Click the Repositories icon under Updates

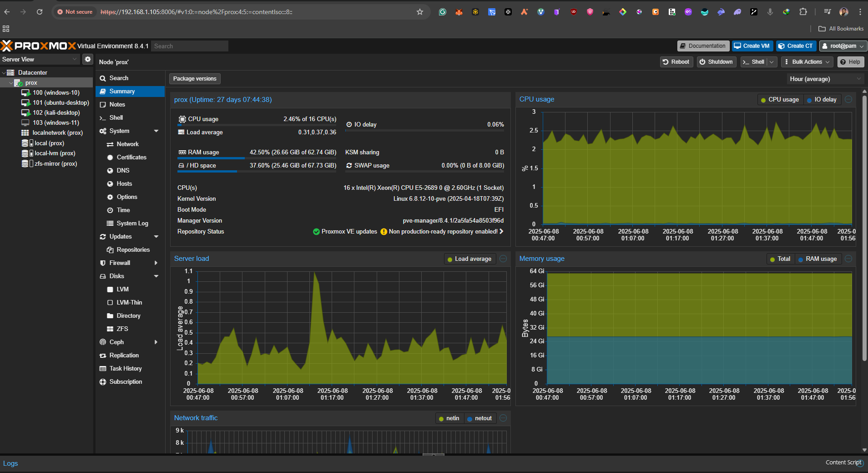coord(109,249)
